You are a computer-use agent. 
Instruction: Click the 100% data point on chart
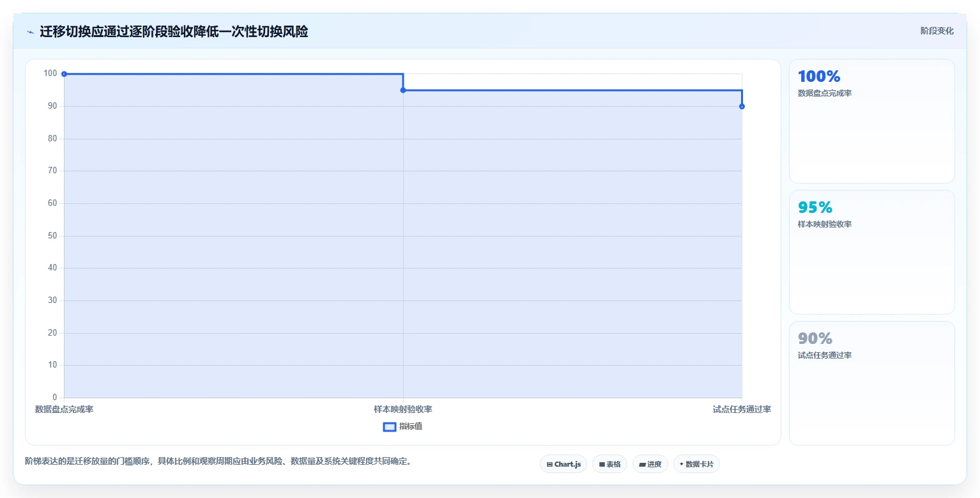click(64, 74)
